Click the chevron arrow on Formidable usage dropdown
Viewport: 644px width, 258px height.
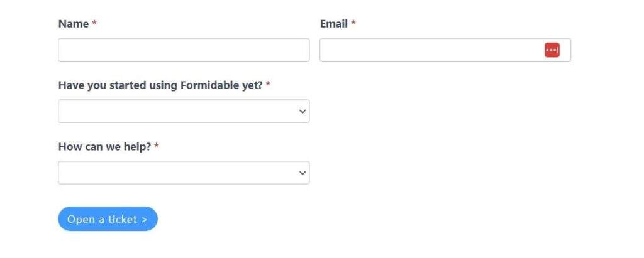(303, 112)
